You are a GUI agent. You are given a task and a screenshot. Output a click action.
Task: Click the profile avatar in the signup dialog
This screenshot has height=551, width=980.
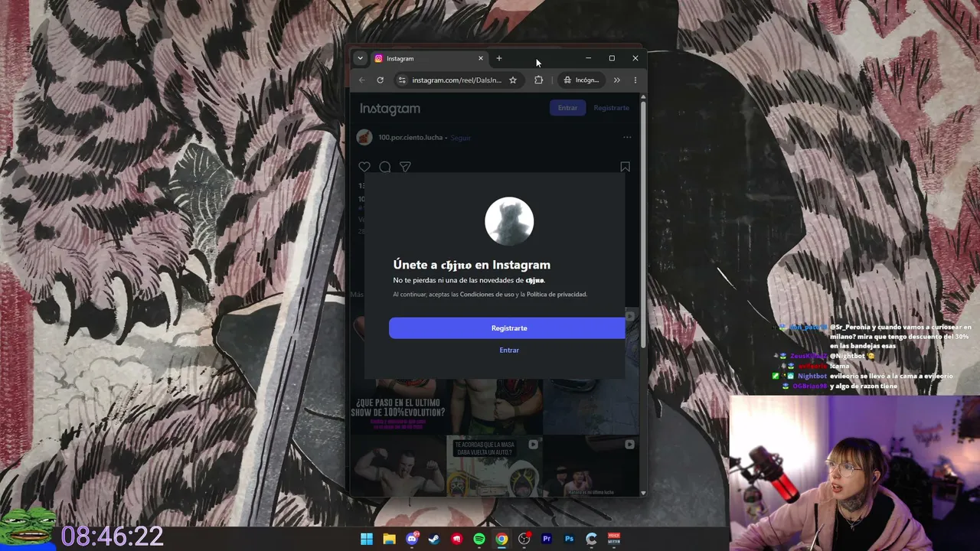coord(509,221)
